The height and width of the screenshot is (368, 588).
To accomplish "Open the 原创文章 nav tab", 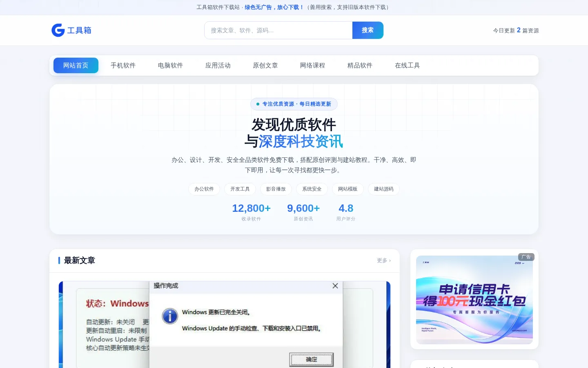I will click(x=265, y=65).
